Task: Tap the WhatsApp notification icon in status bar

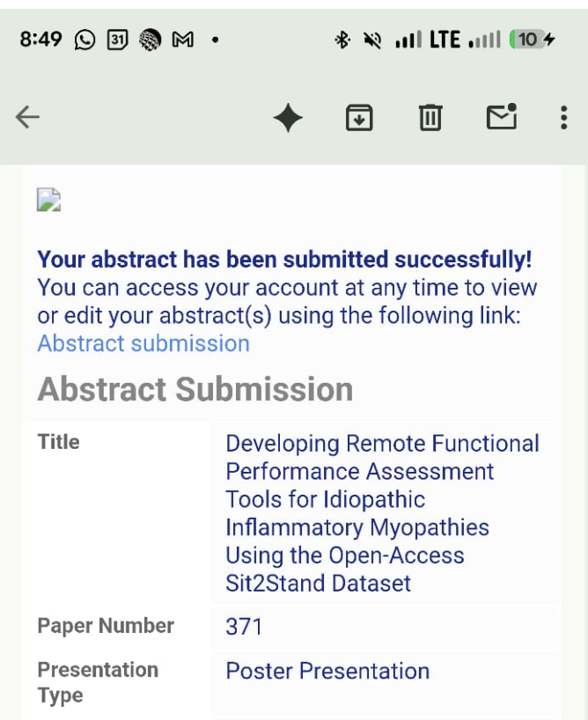Action: [x=85, y=40]
